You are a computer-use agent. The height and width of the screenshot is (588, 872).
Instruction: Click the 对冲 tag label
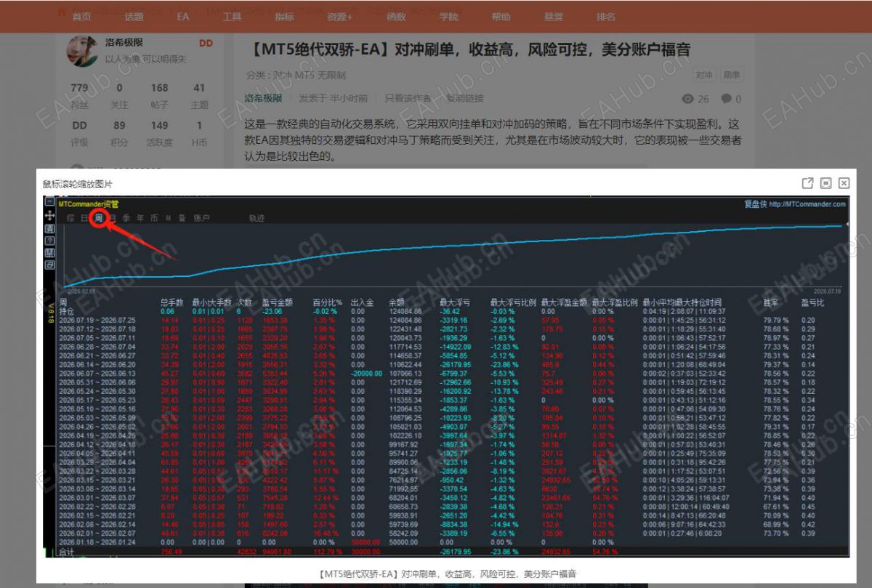point(703,75)
